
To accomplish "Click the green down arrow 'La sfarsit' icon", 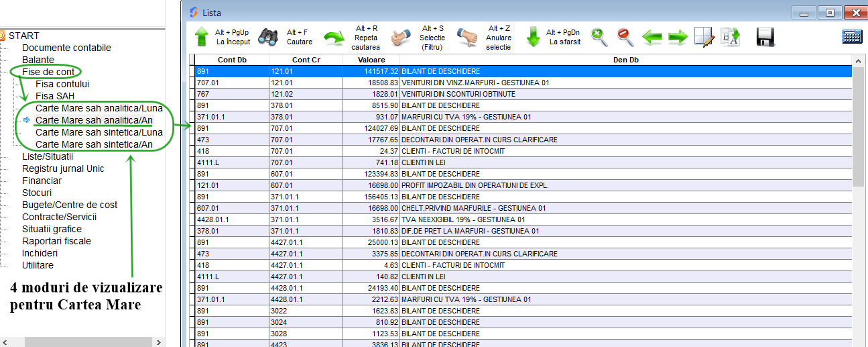I will pyautogui.click(x=533, y=37).
